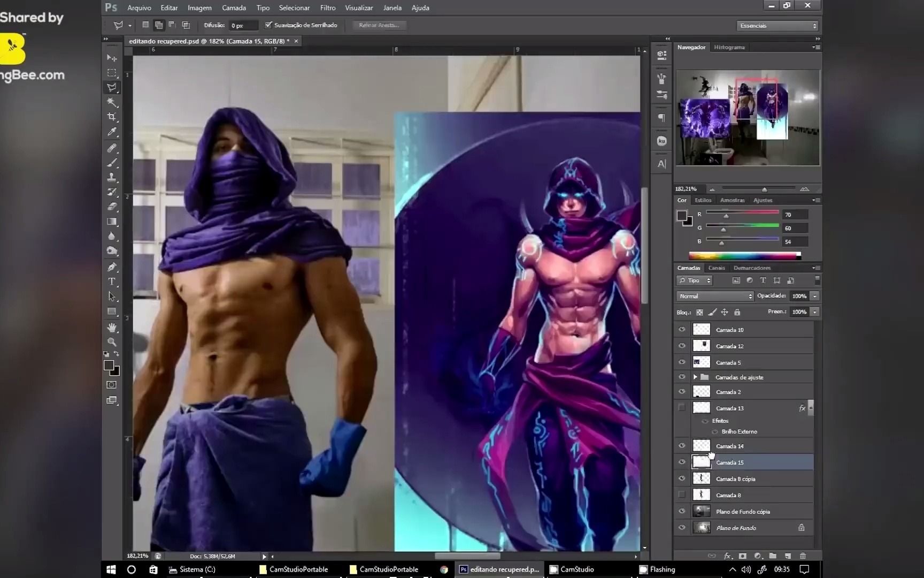Select the Magic Wand tool

pyautogui.click(x=112, y=102)
